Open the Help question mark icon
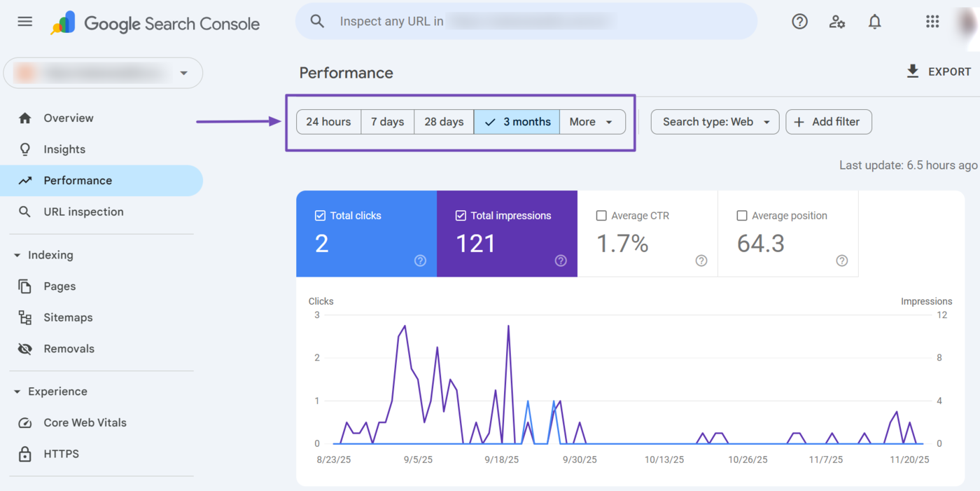This screenshot has height=491, width=980. point(799,21)
